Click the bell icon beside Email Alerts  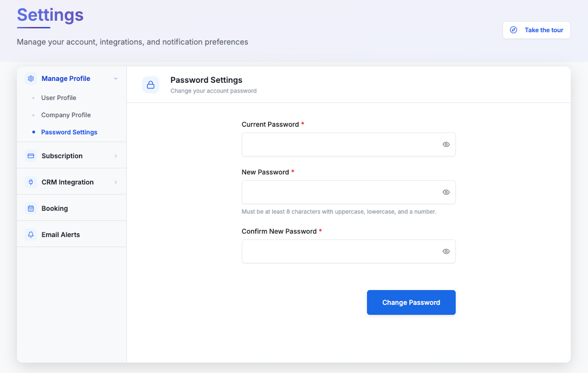point(31,235)
